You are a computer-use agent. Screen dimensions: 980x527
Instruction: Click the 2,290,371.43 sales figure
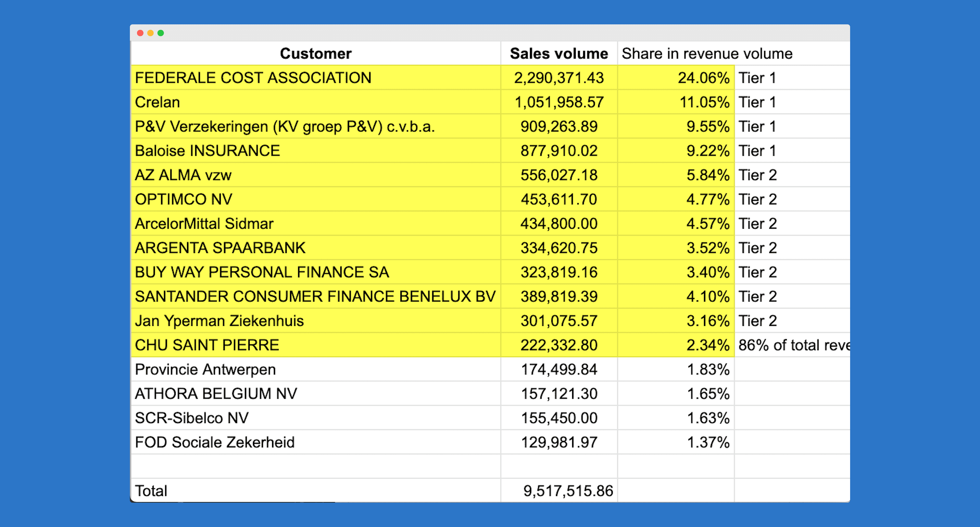coord(559,77)
